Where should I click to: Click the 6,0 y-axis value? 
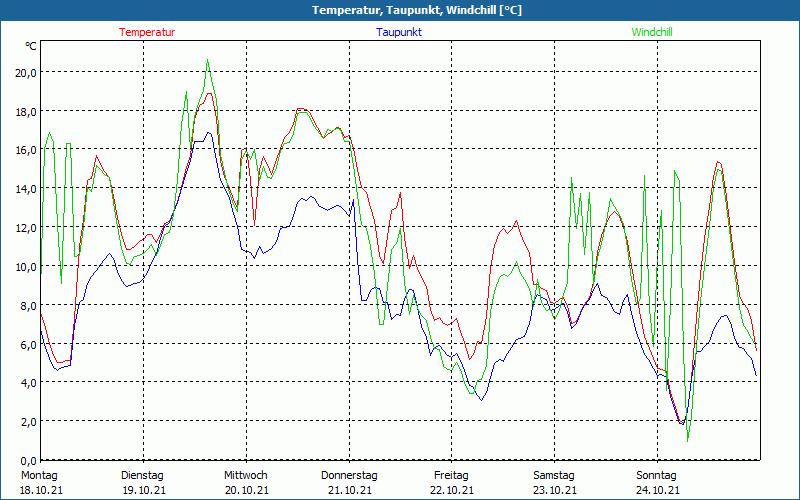click(28, 344)
